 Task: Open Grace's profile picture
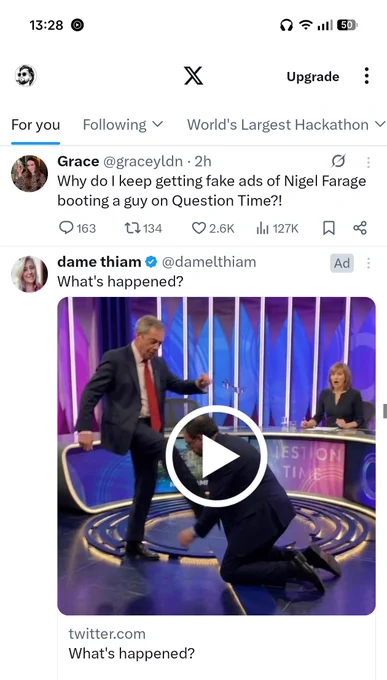coord(30,173)
